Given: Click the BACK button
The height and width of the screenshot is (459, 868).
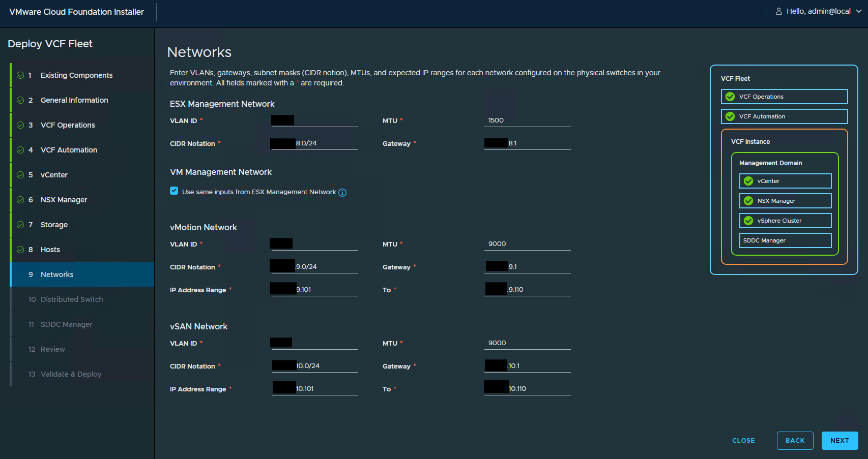Looking at the screenshot, I should pos(795,441).
